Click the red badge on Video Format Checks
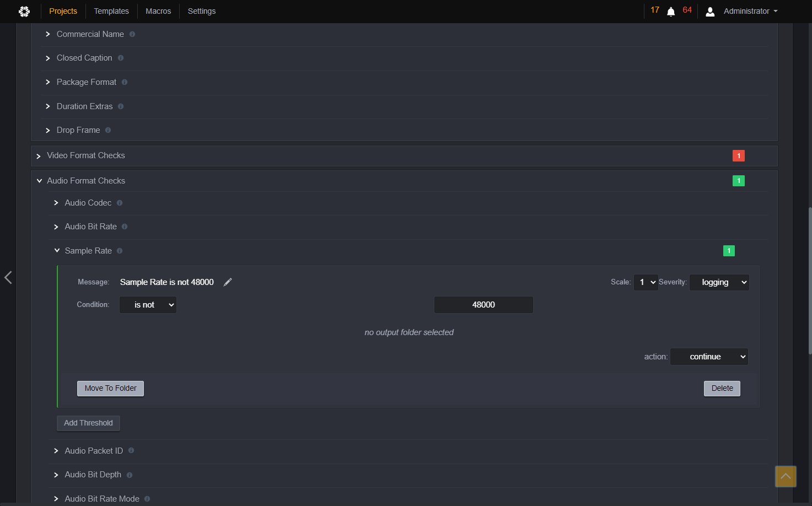This screenshot has width=812, height=506. pyautogui.click(x=739, y=156)
